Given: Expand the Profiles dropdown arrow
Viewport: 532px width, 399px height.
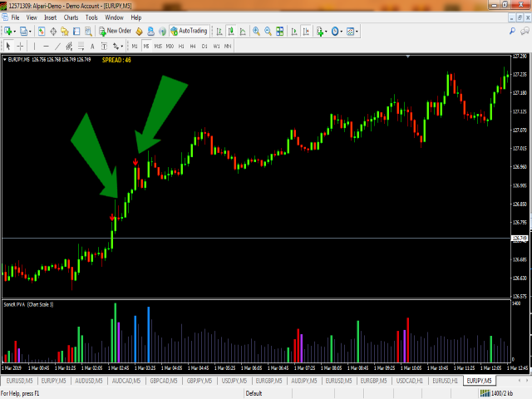Looking at the screenshot, I should coord(30,32).
